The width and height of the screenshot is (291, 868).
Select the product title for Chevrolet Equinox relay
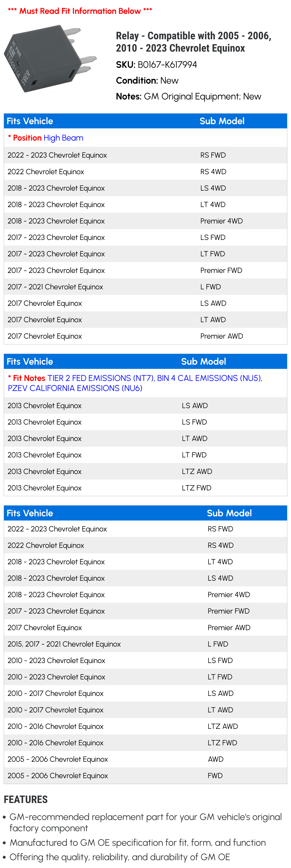(x=194, y=42)
